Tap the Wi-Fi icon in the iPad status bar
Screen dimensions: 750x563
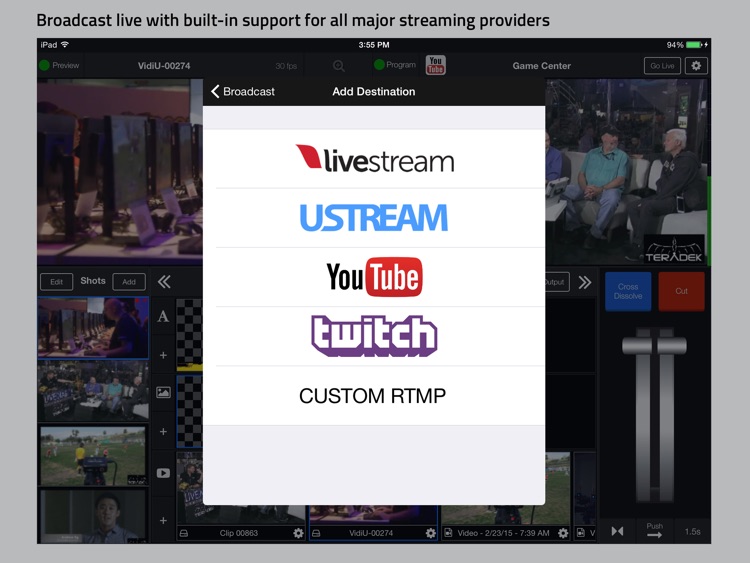pos(65,44)
